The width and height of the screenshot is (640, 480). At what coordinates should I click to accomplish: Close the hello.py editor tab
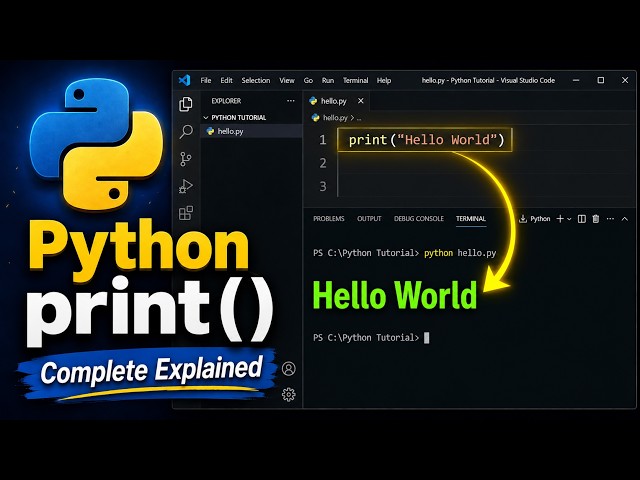coord(361,101)
